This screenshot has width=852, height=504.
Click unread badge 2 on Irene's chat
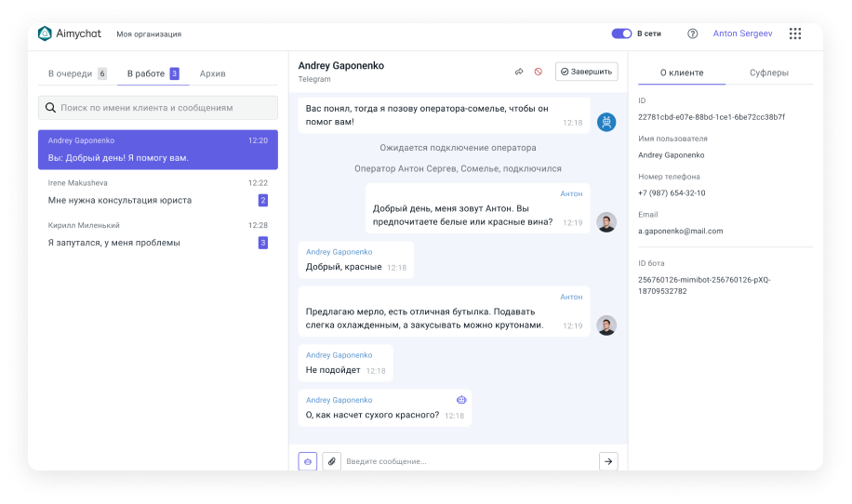(x=263, y=201)
